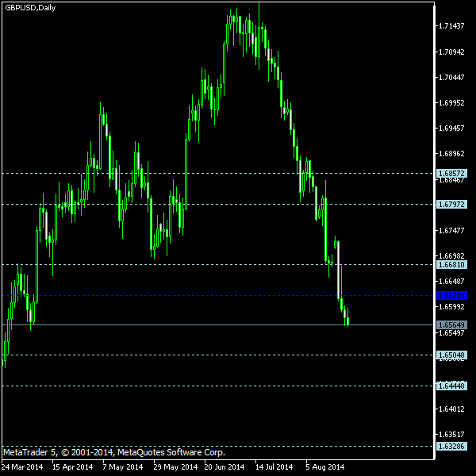
Task: Select the blue dashed line at 1.66210
Action: [x=218, y=295]
